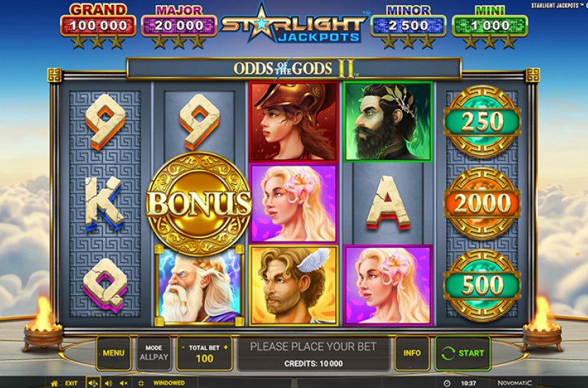The width and height of the screenshot is (588, 388).
Task: Select the sound with music icon
Action: coord(92,383)
